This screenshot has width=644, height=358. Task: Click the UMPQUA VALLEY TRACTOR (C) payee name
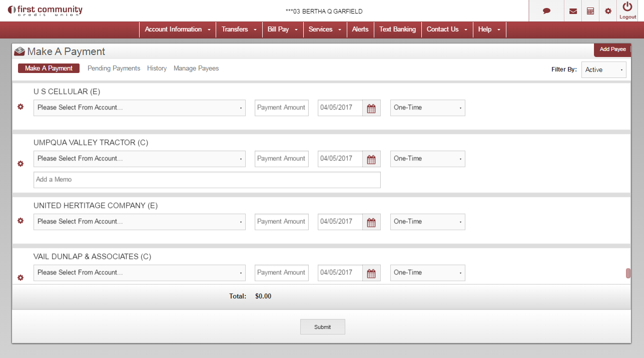pyautogui.click(x=91, y=143)
